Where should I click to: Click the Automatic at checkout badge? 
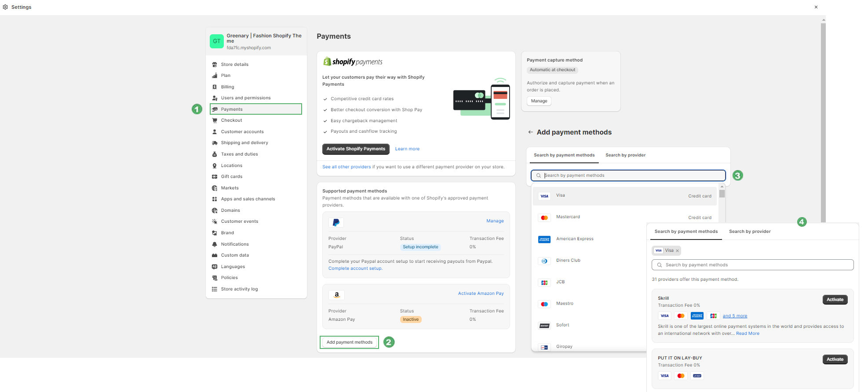[x=552, y=70]
